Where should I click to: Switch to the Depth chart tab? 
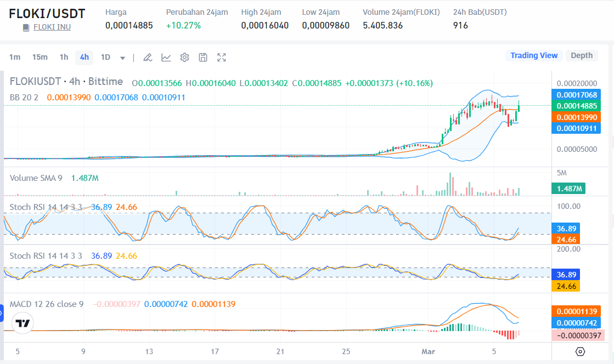581,55
